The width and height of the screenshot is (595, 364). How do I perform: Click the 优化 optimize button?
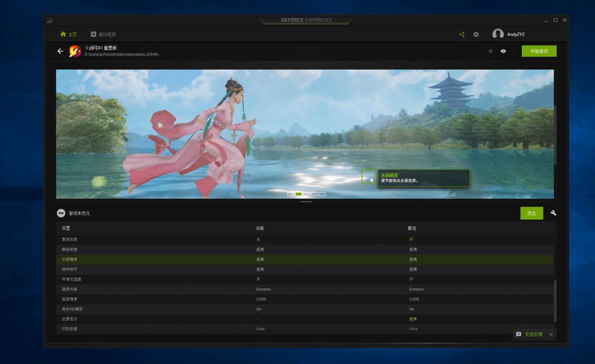tap(532, 213)
